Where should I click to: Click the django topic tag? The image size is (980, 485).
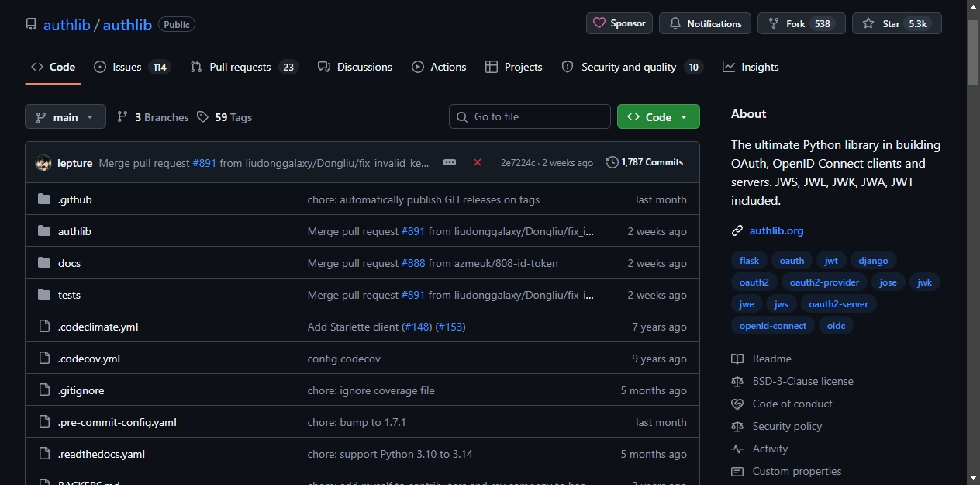873,261
